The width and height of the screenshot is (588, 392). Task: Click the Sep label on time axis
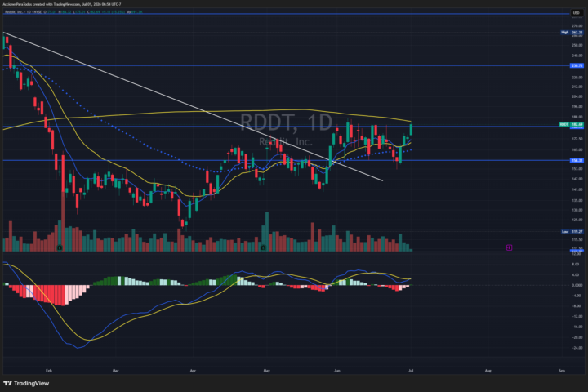[562, 371]
